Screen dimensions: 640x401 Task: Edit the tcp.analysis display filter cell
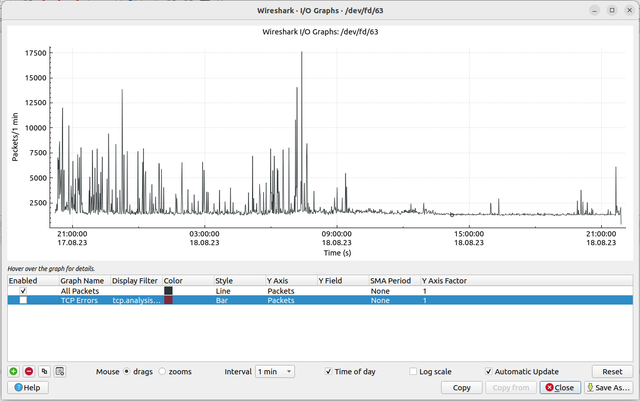click(136, 300)
